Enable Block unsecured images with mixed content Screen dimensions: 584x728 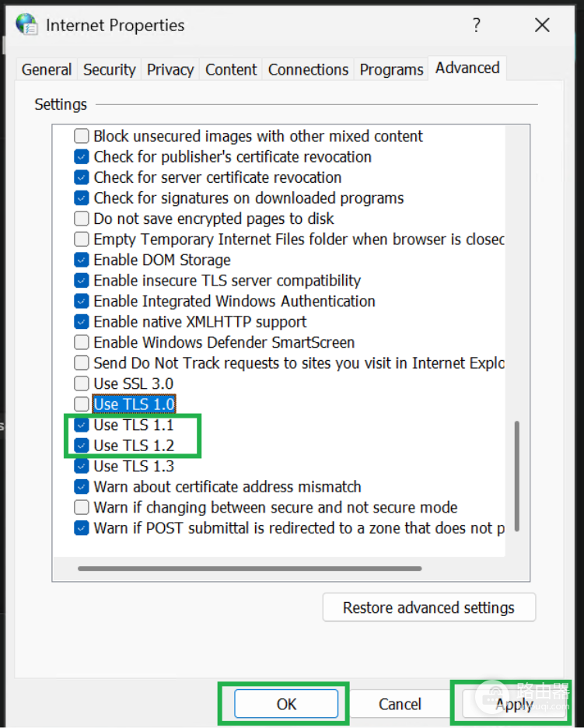(x=81, y=136)
